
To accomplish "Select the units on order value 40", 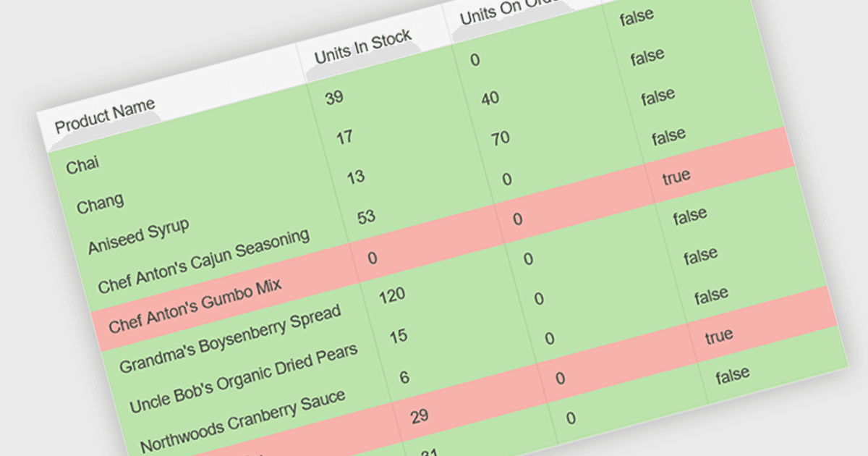I will (490, 98).
